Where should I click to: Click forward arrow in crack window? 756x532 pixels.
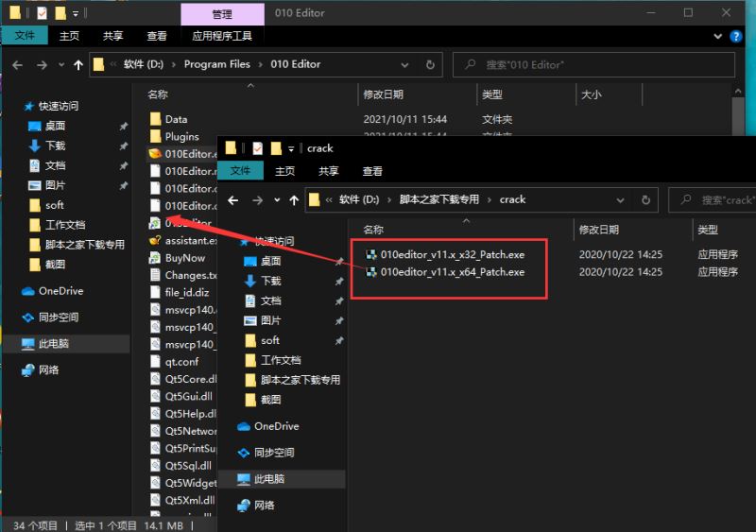(257, 200)
